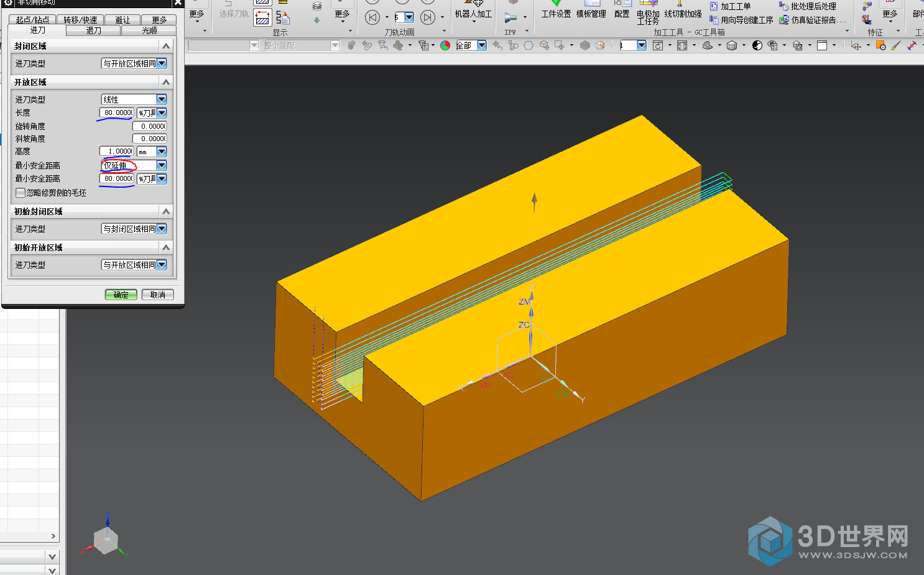Click the fit view icon
This screenshot has height=575, width=924.
682,45
